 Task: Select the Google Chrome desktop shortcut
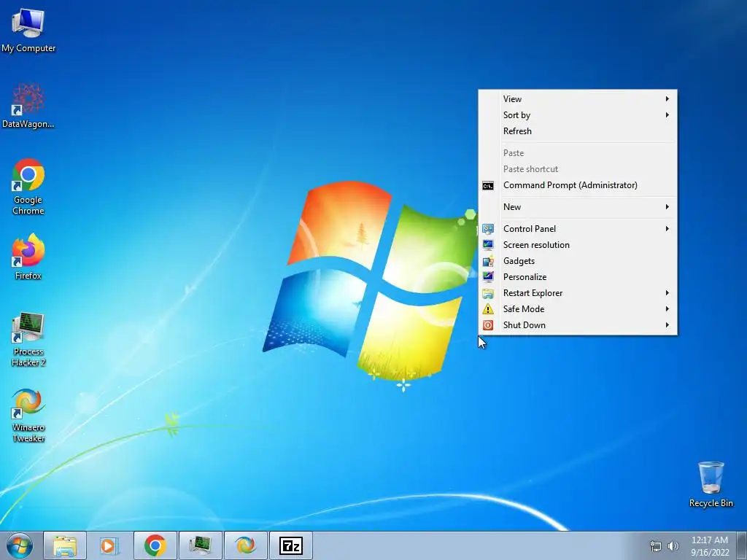pos(28,186)
